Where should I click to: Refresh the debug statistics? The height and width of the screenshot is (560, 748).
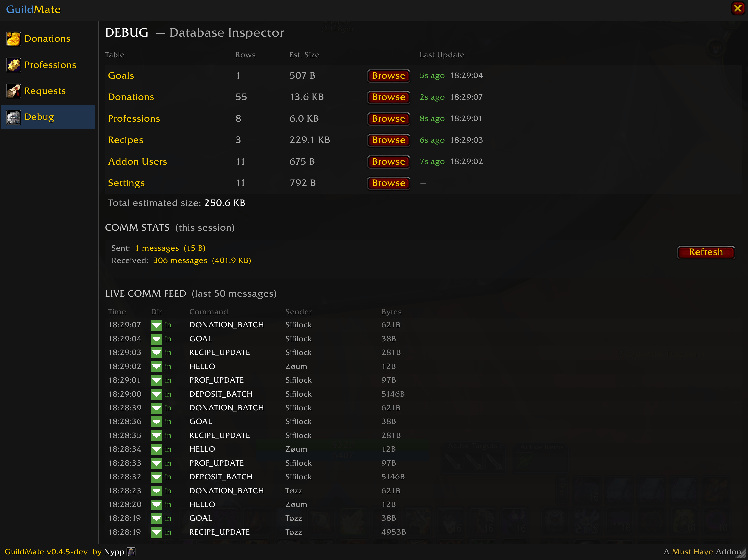(706, 252)
